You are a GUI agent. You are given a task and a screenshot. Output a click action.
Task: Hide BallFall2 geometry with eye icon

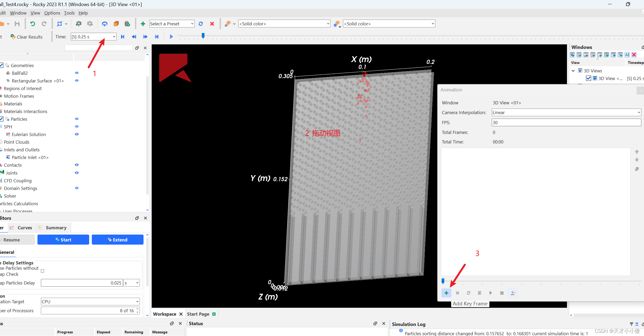77,73
